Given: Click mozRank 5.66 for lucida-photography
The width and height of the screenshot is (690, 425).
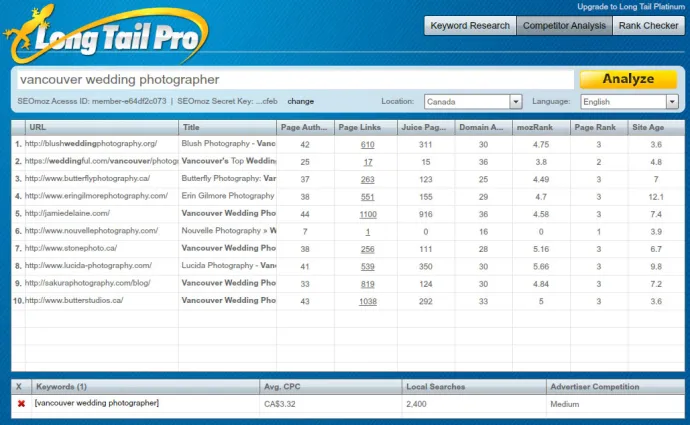Looking at the screenshot, I should pos(541,267).
